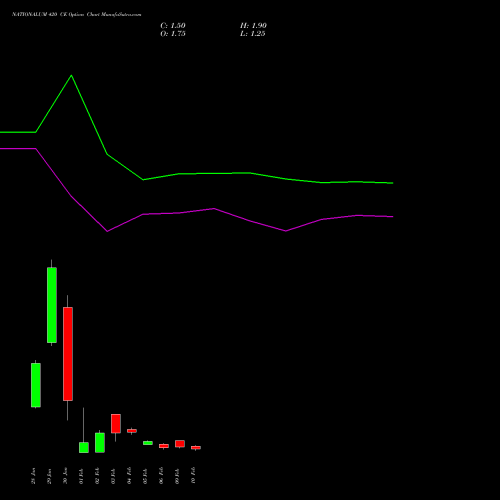The image size is (500, 500).
Task: Click the '06 Feb' date label
Action: 161,476
